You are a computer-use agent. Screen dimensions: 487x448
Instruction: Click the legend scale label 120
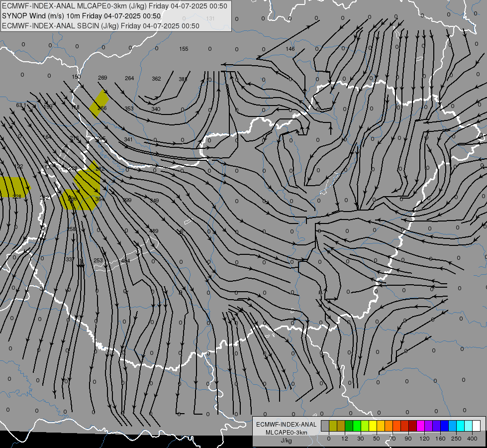click(x=424, y=439)
